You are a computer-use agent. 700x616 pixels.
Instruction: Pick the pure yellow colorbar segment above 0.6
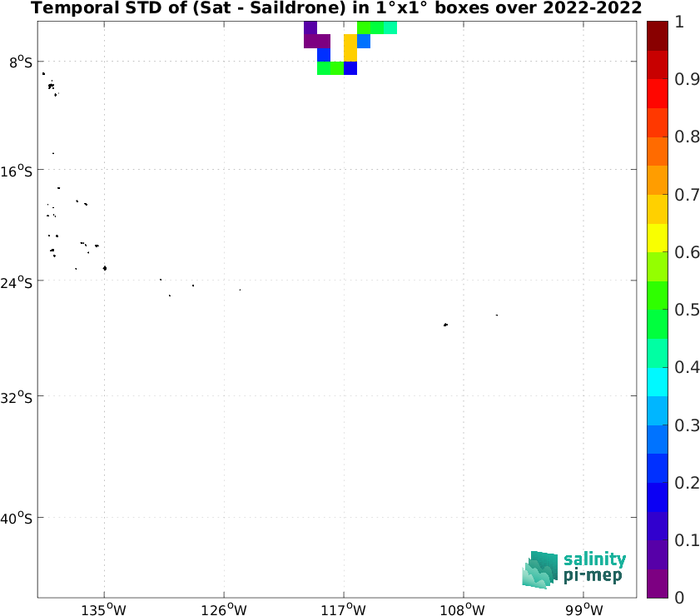[x=658, y=238]
